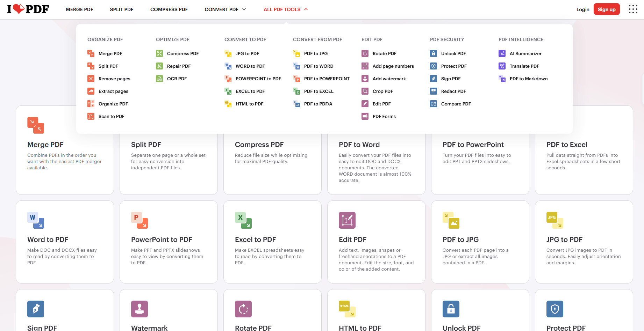Click the Sign up button

click(x=607, y=9)
